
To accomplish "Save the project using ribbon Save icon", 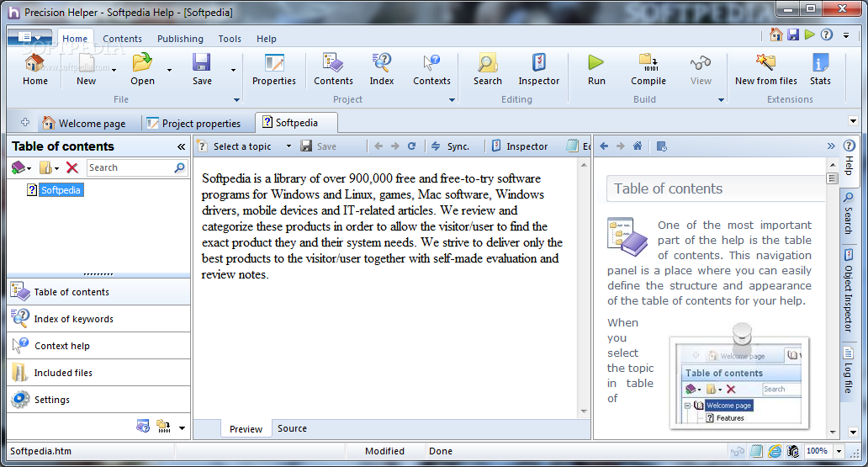I will click(x=202, y=70).
